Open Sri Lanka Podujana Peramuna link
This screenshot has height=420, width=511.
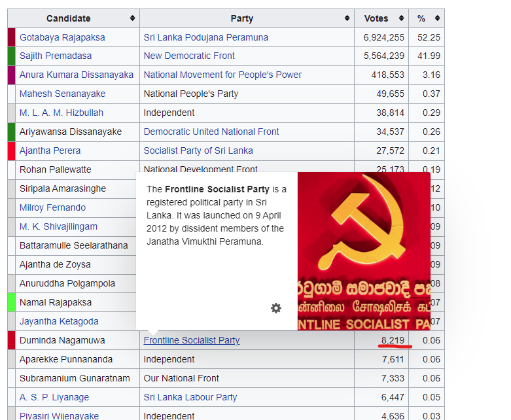coord(206,37)
